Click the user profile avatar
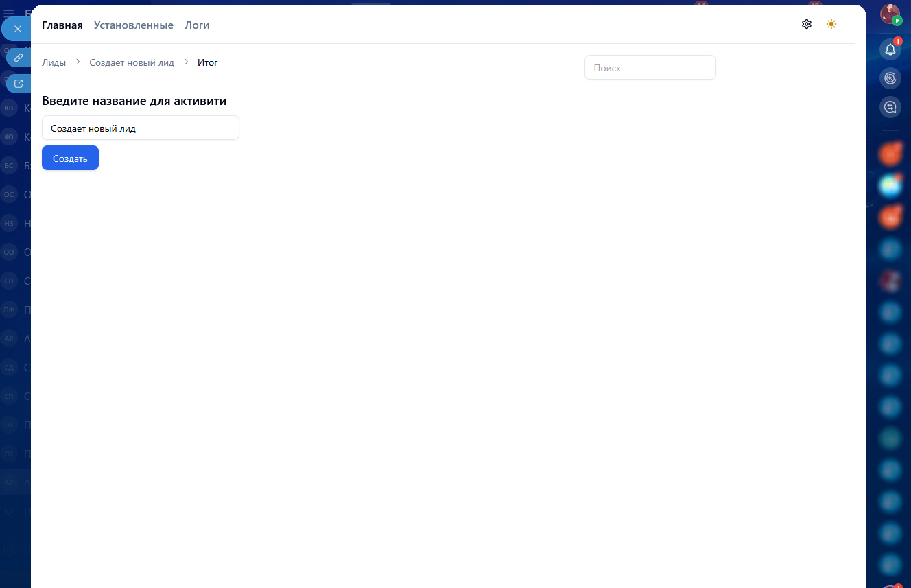 pyautogui.click(x=890, y=14)
